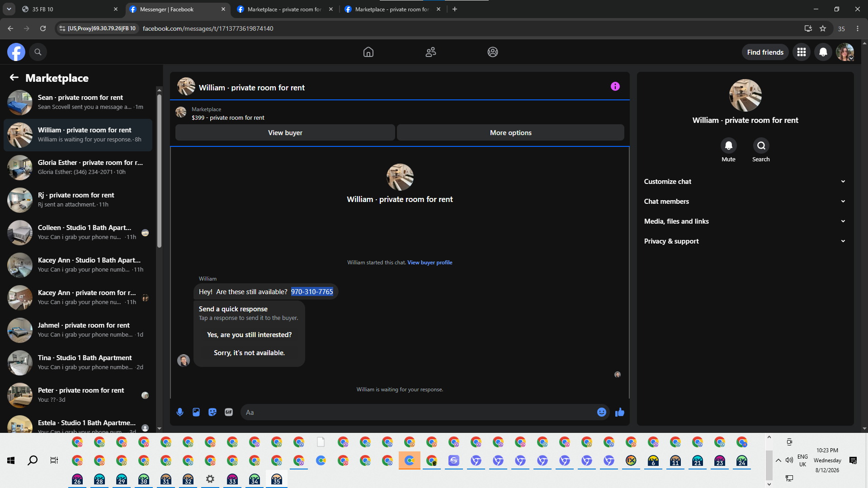Close the Messenger | Facebook tab
Screen dimensions: 868x488
(223, 9)
